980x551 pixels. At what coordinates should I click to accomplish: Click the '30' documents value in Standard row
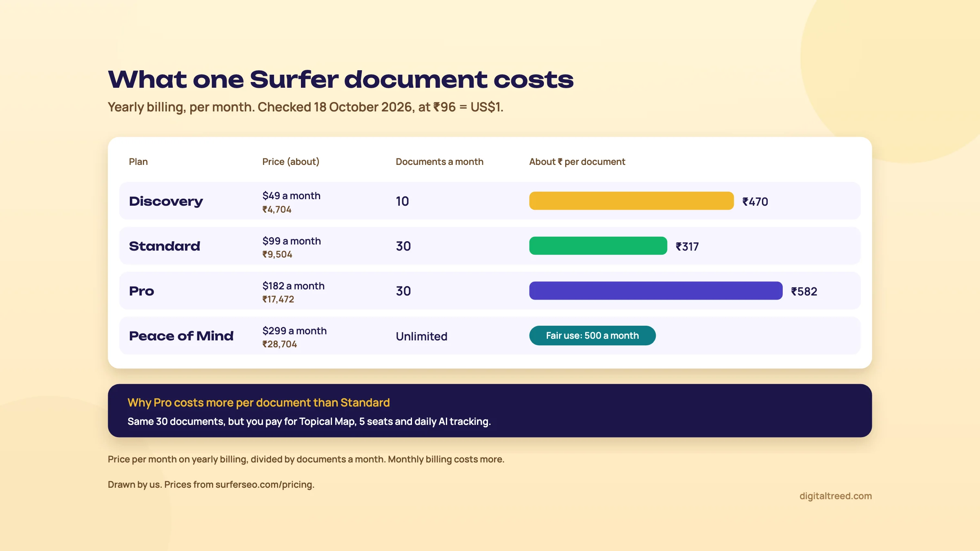pyautogui.click(x=403, y=246)
